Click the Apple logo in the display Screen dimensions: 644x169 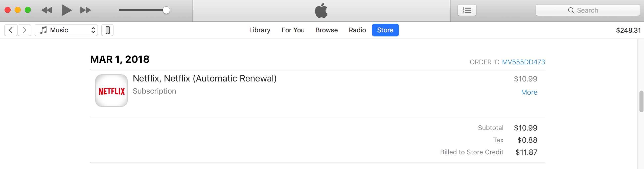click(x=321, y=10)
